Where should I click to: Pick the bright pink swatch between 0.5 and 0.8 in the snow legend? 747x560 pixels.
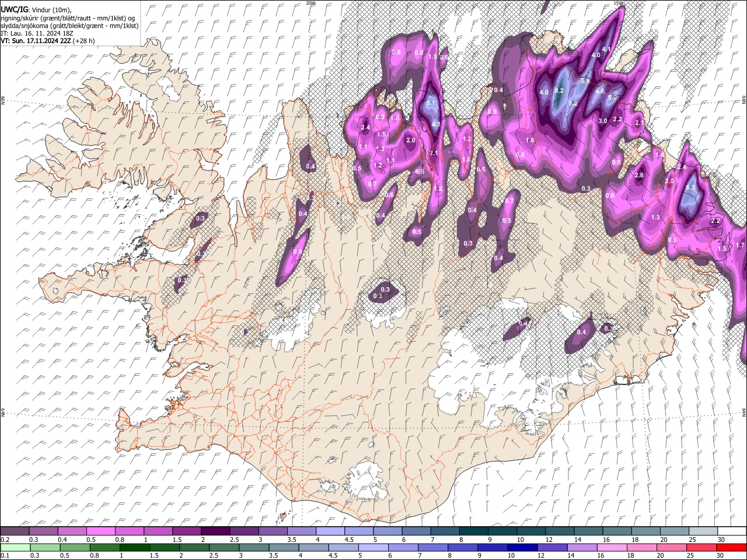[x=100, y=531]
